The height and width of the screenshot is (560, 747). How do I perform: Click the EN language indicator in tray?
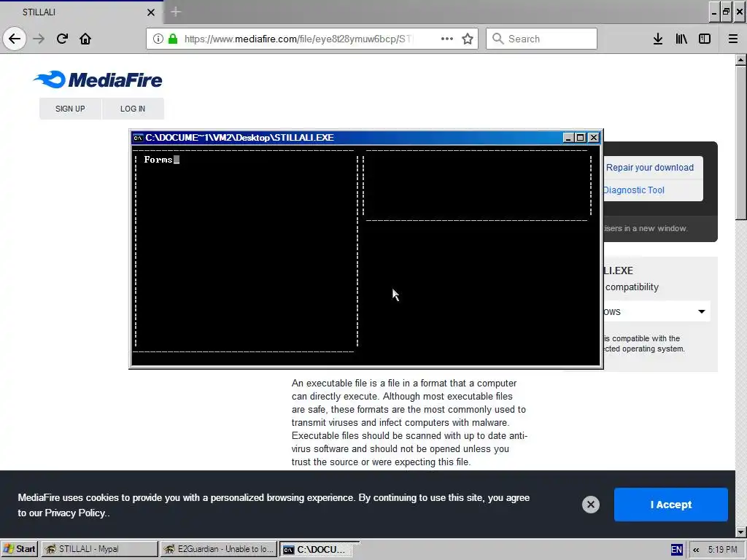(x=676, y=550)
